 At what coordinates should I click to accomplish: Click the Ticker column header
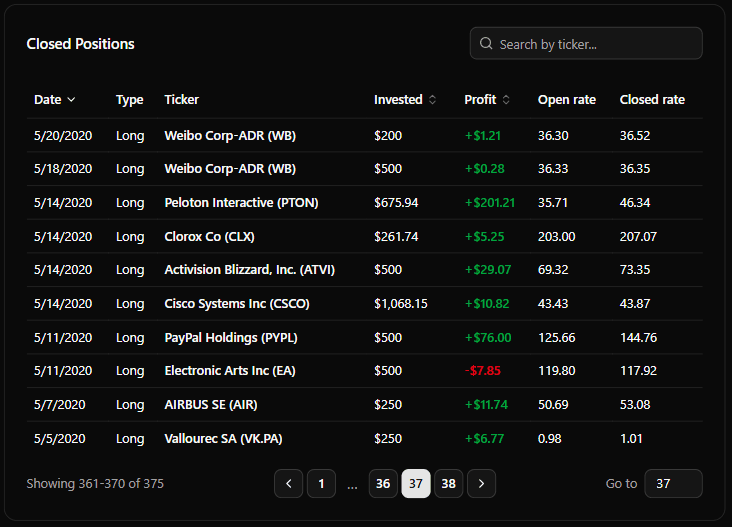pyautogui.click(x=182, y=99)
